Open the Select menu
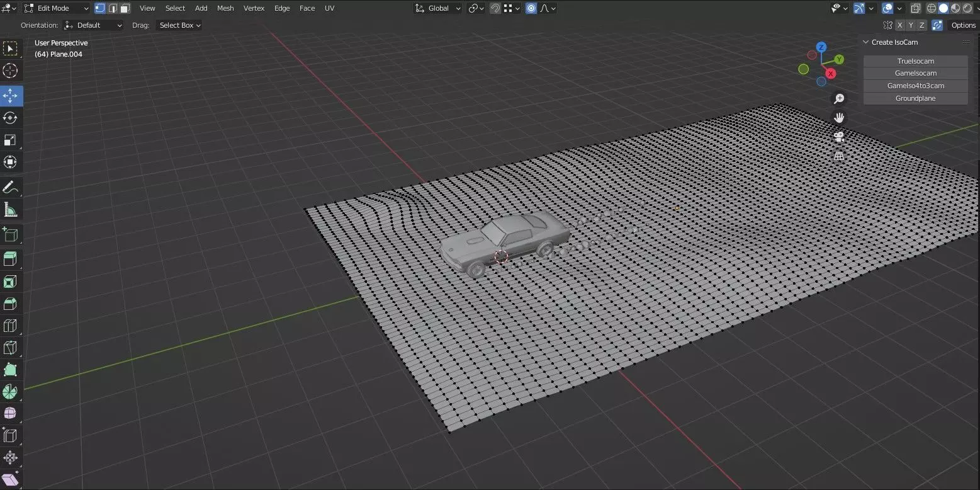This screenshot has height=490, width=980. coord(175,8)
